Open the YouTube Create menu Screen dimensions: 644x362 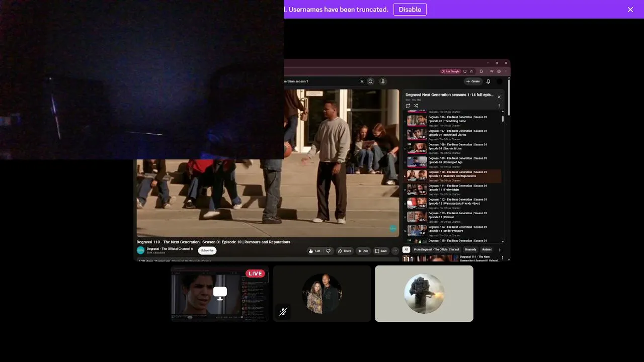(x=473, y=81)
